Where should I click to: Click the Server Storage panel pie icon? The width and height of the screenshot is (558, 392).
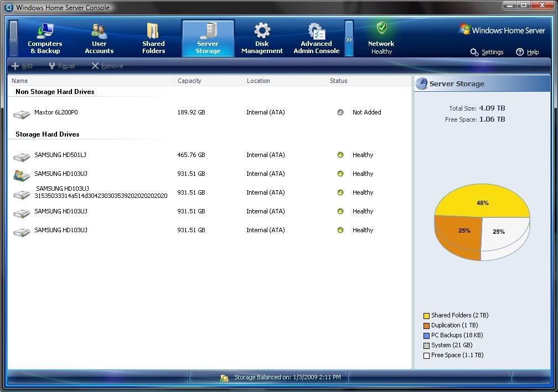click(x=421, y=83)
